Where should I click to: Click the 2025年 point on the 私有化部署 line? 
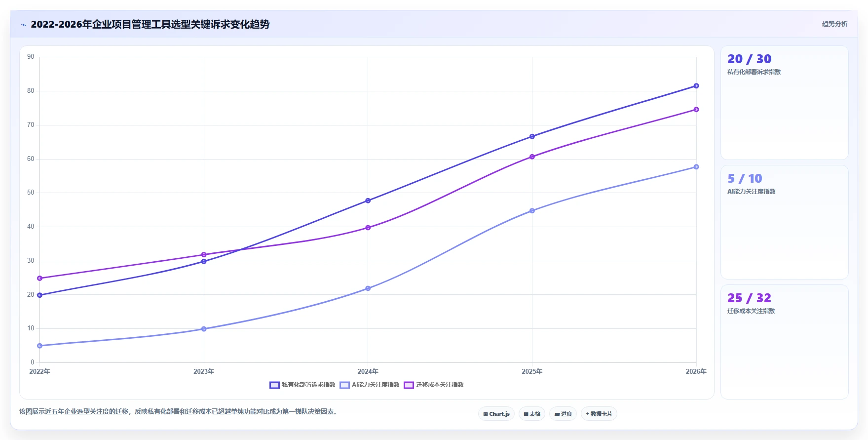[x=532, y=137]
